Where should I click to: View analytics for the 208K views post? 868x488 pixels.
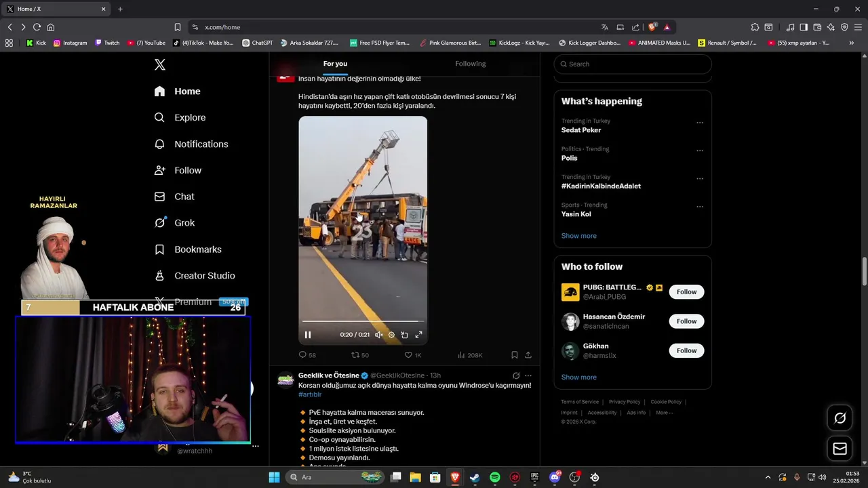click(470, 355)
